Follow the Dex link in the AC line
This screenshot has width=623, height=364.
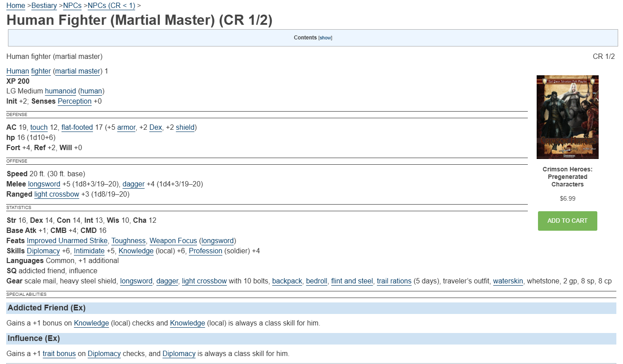[x=155, y=128]
